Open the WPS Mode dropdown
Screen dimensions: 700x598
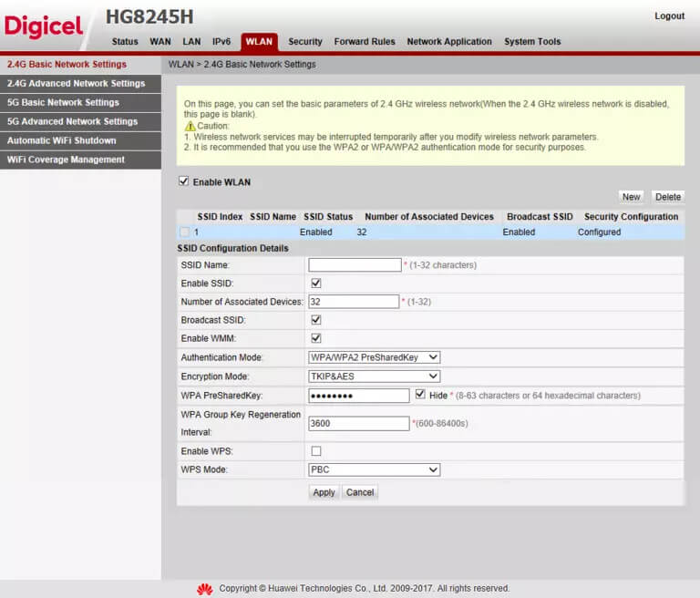point(375,469)
